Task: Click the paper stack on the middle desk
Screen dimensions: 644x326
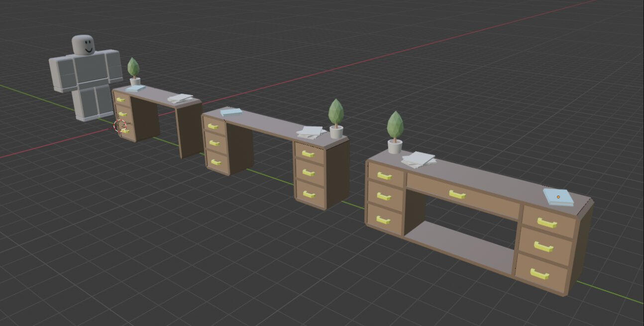Action: pyautogui.click(x=311, y=132)
